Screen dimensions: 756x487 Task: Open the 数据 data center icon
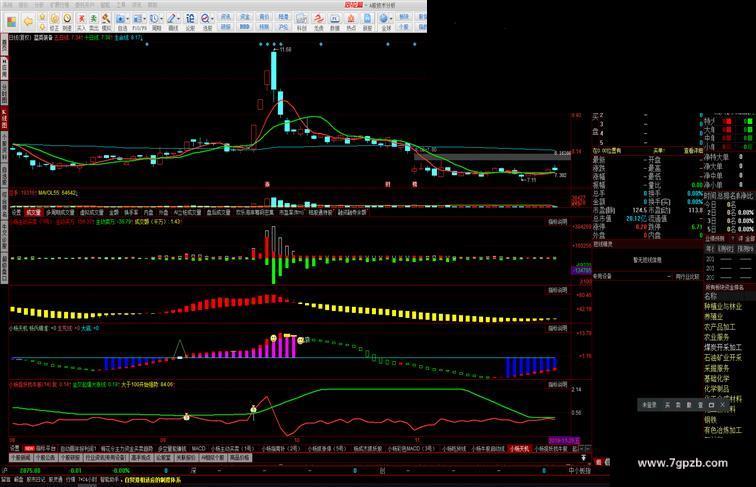(x=335, y=22)
